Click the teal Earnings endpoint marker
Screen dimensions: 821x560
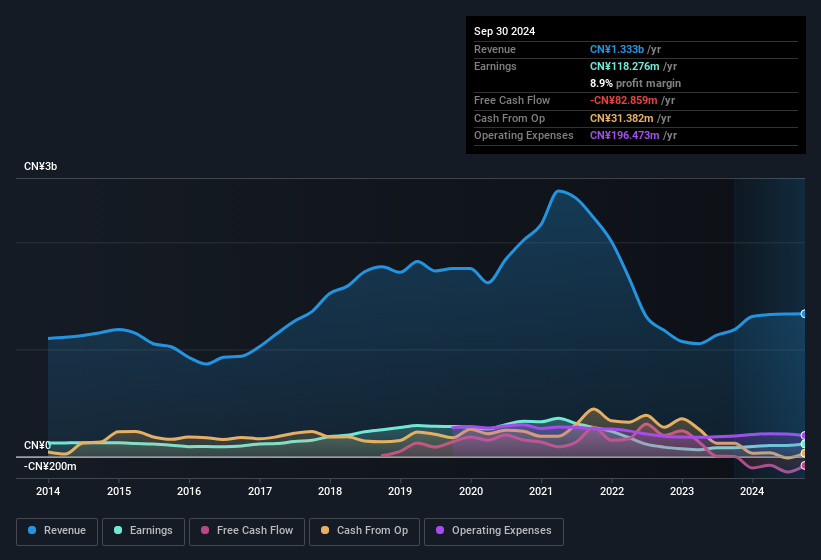pos(804,444)
